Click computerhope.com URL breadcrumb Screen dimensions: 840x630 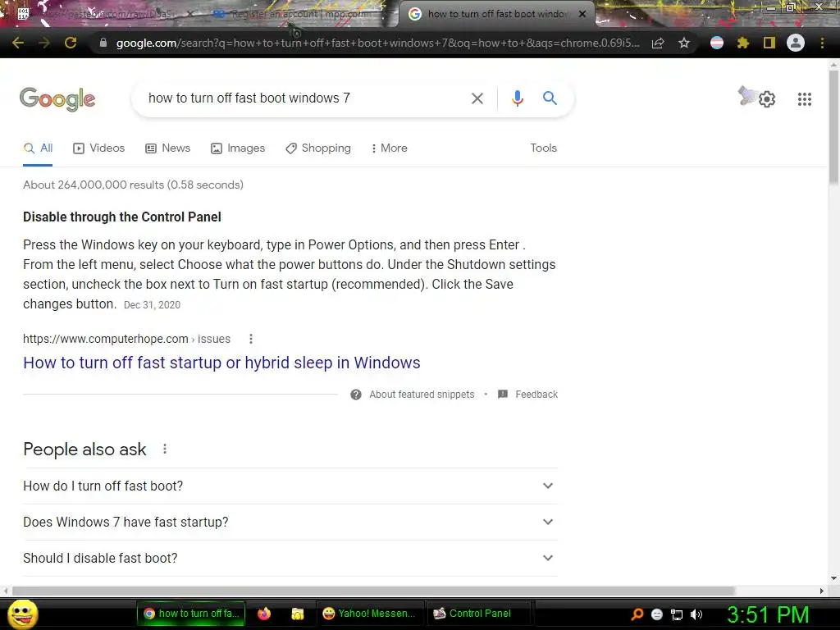point(126,339)
